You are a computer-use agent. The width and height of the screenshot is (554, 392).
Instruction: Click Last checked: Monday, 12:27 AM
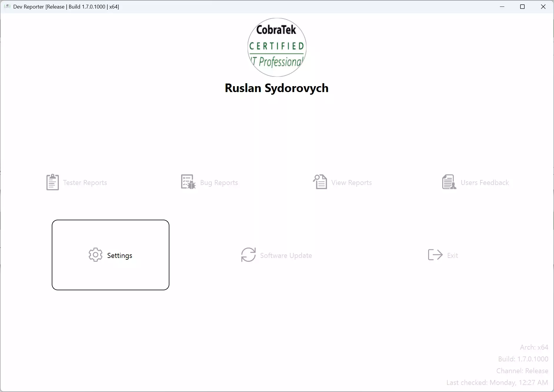coord(497,383)
